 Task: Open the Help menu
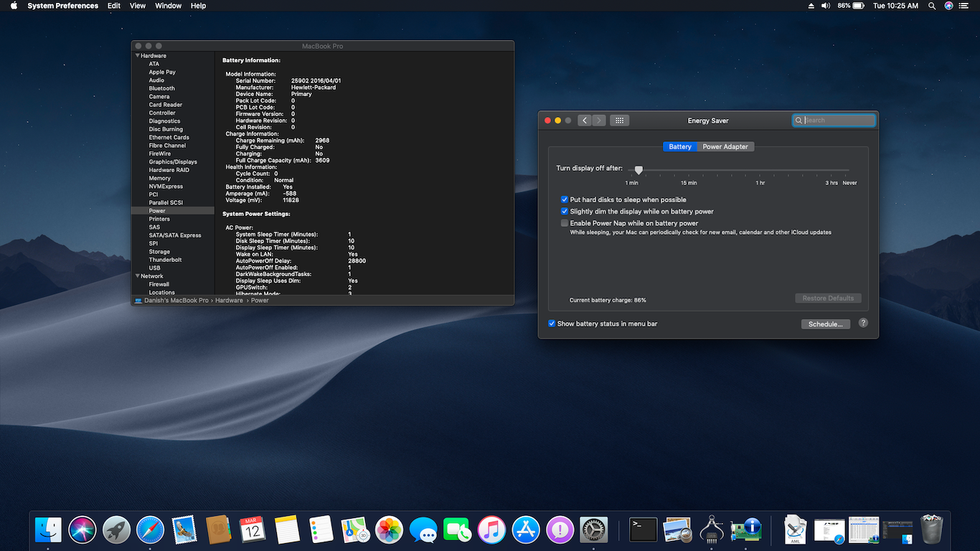(199, 6)
